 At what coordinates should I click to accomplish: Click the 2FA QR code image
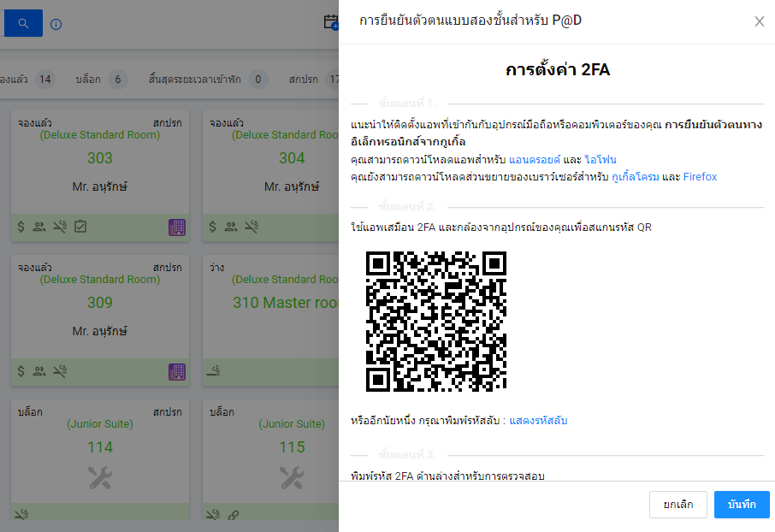[436, 322]
